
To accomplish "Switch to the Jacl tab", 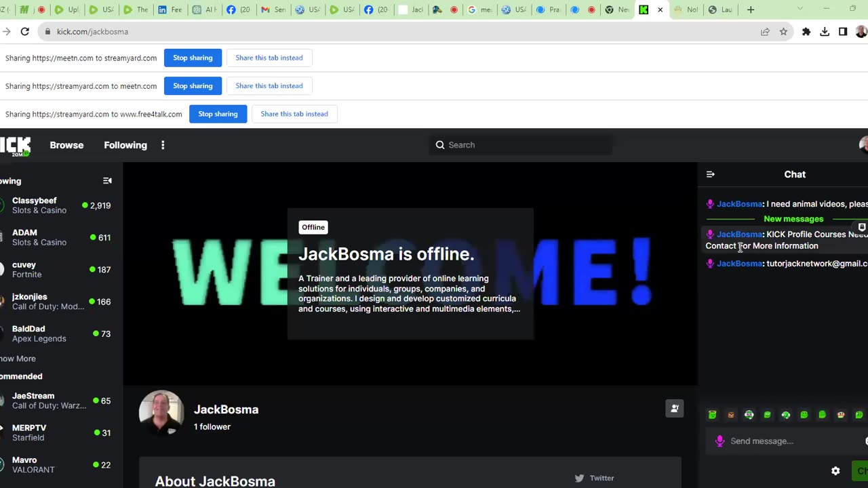I will click(410, 9).
